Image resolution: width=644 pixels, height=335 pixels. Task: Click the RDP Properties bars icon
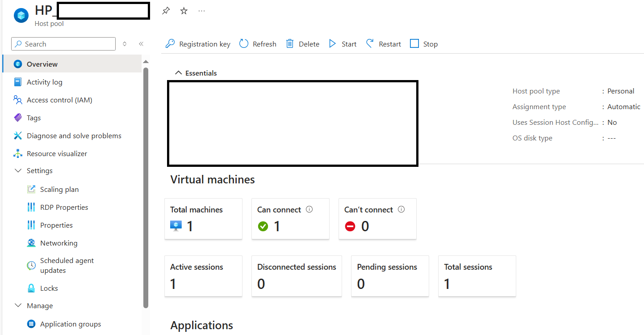(x=31, y=207)
